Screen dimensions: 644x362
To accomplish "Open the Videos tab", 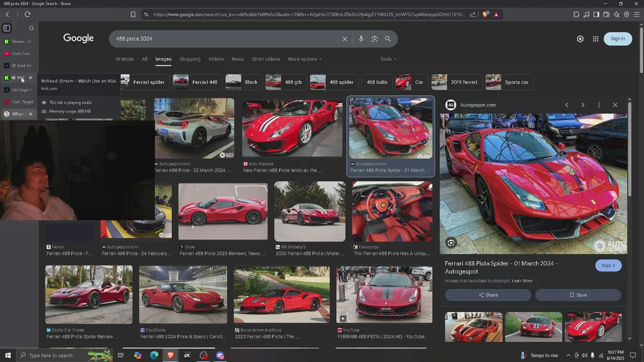I will pyautogui.click(x=216, y=59).
